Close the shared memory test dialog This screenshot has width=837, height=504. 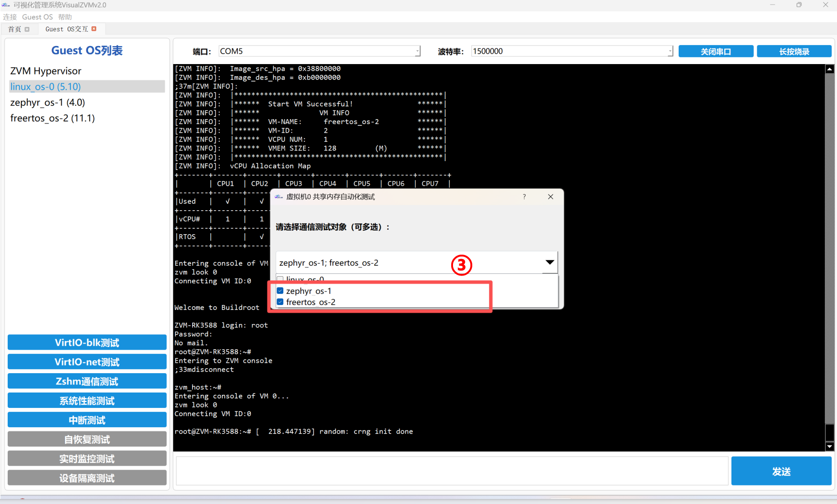point(550,197)
